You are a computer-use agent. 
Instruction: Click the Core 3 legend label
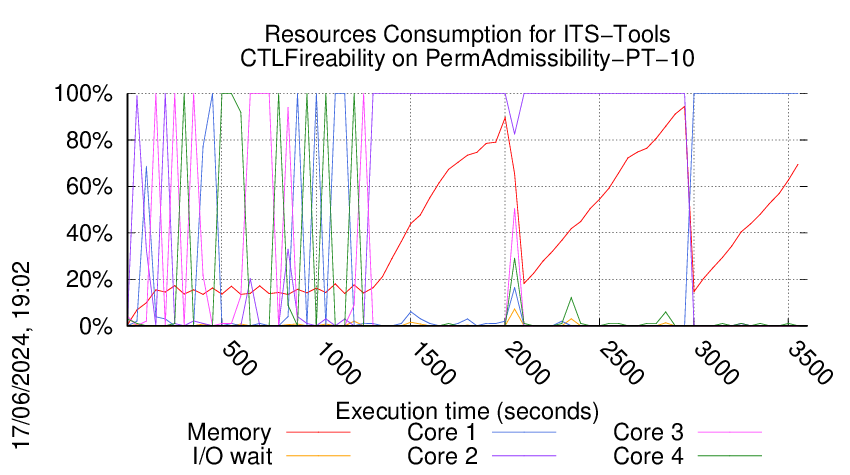648,433
